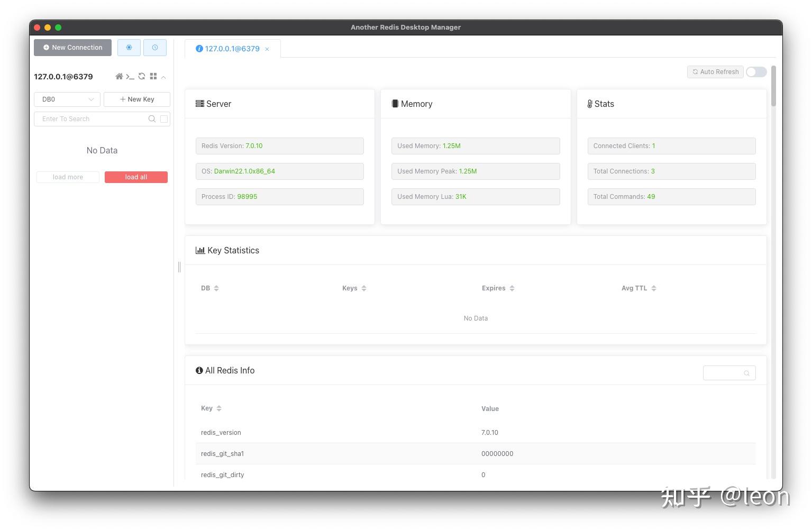Go to connection home icon
Image resolution: width=812 pixels, height=530 pixels.
[119, 77]
